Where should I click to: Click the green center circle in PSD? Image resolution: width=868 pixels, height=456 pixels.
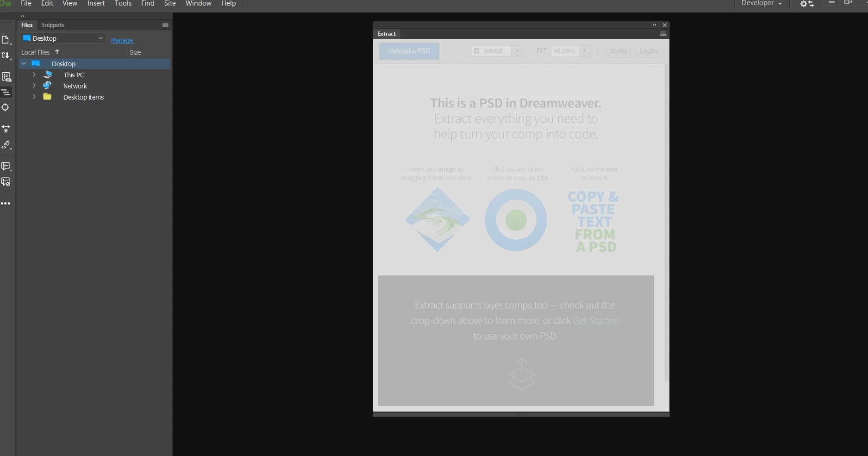point(516,220)
